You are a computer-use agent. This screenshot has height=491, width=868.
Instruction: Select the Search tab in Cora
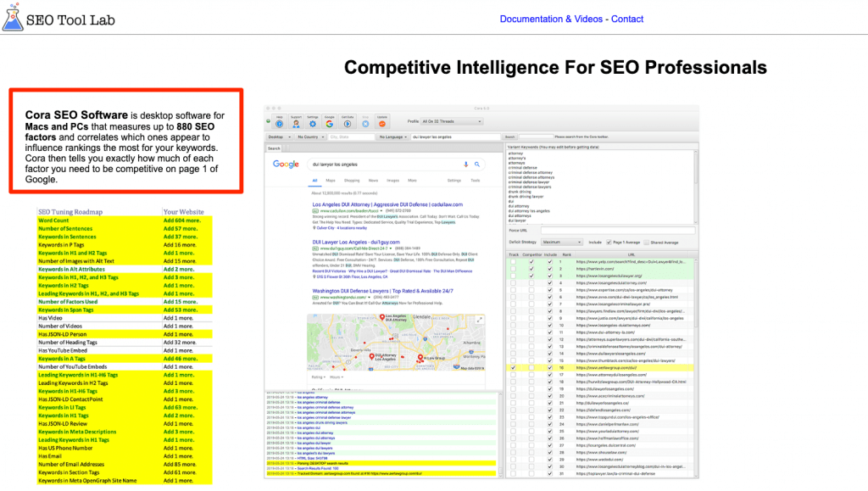(274, 148)
